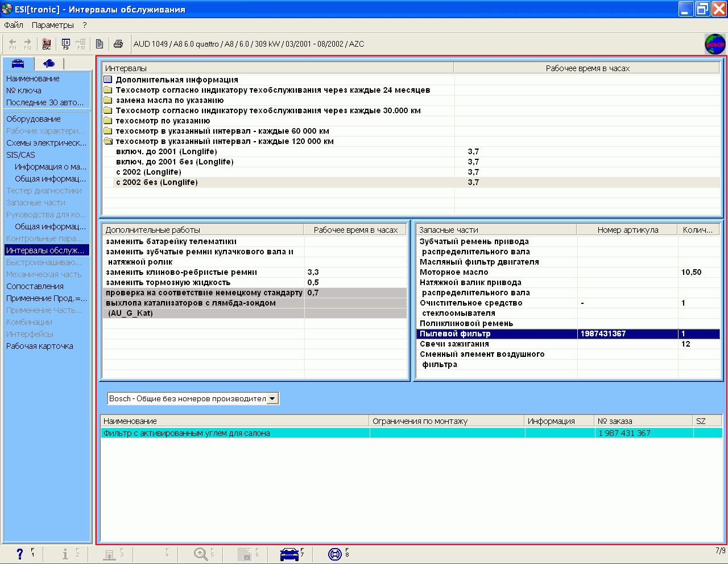
Task: Open Схемы электрических sidebar item
Action: pyautogui.click(x=47, y=143)
